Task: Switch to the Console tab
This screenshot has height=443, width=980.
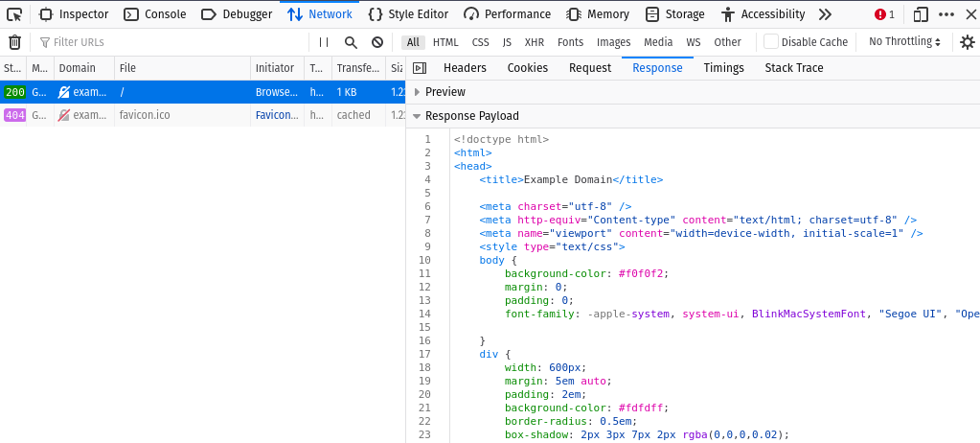Action: (154, 14)
